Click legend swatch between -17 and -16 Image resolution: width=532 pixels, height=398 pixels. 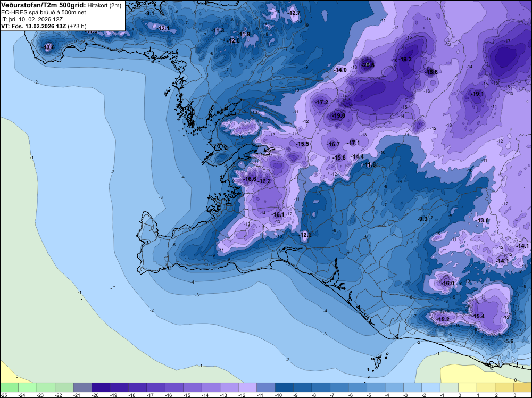[x=174, y=387]
